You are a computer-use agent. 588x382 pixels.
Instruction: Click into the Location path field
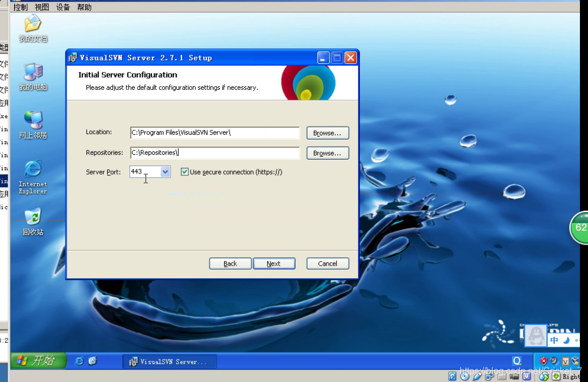coord(215,133)
